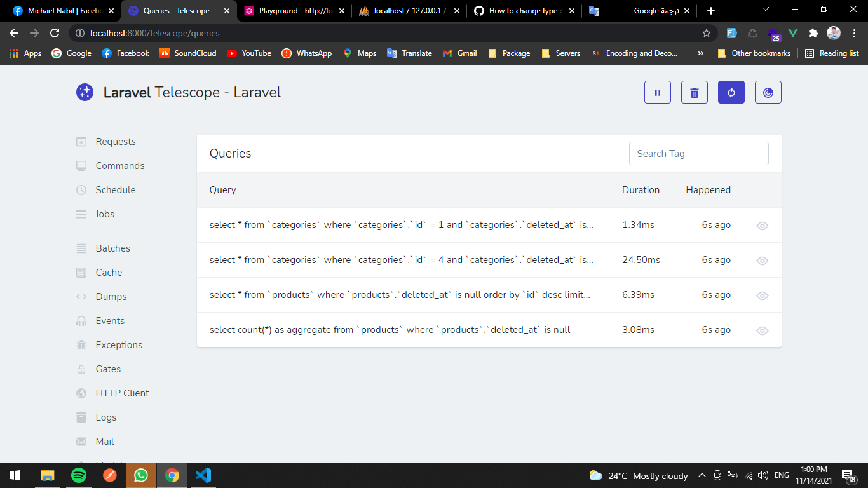Click the Dumps code brackets icon
This screenshot has width=868, height=488.
81,297
